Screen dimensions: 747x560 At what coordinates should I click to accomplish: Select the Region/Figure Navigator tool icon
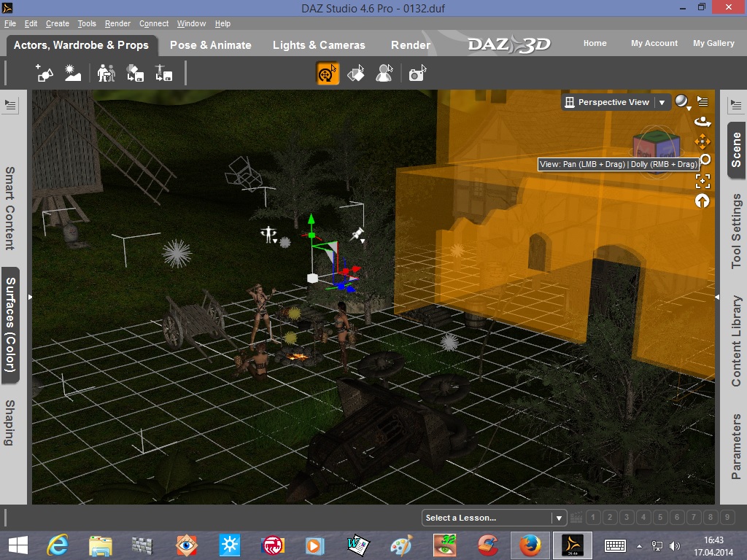click(384, 74)
